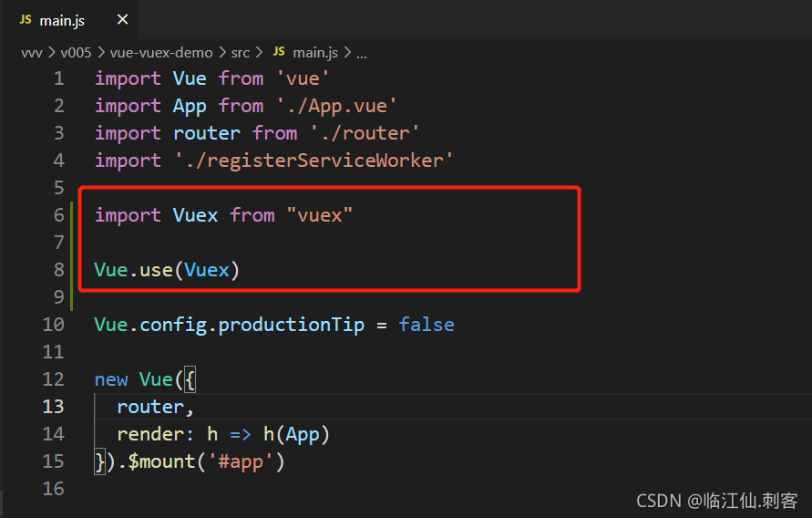Click line number 6 in the gutter
This screenshot has height=518, width=812.
coord(59,215)
